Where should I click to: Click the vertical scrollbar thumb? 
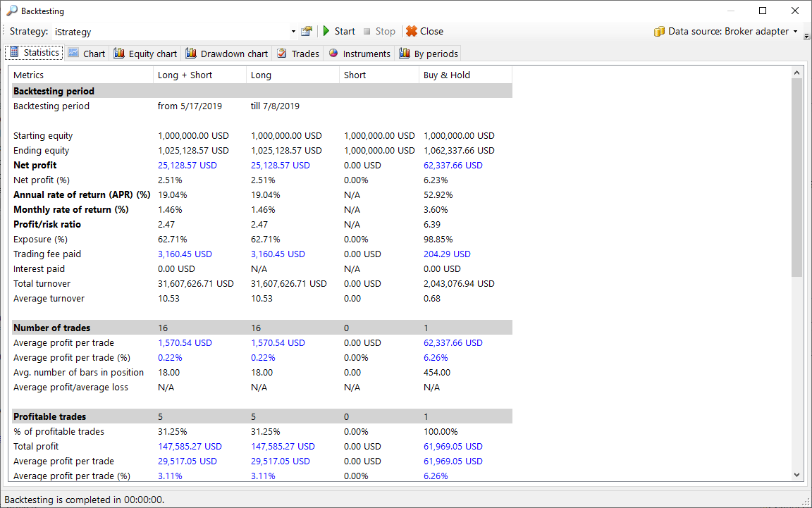tap(796, 176)
